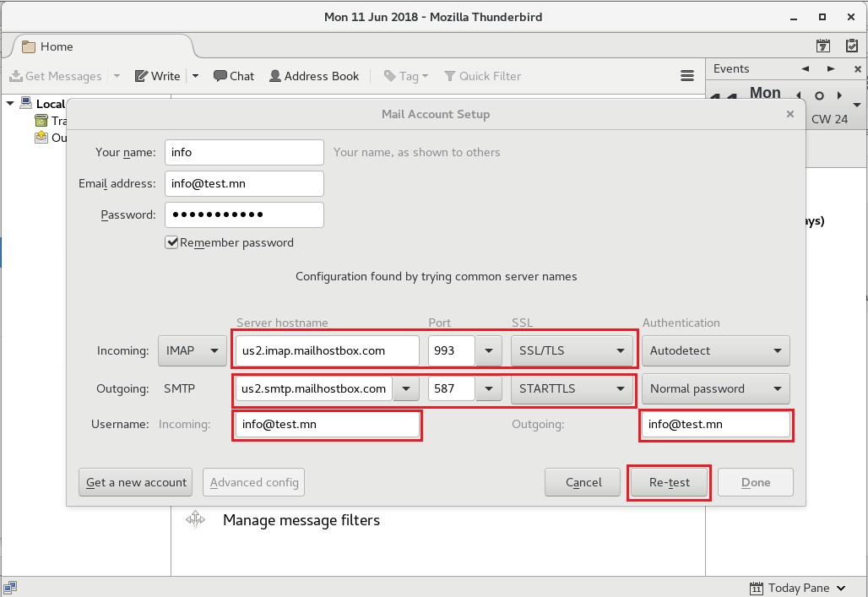Image resolution: width=868 pixels, height=597 pixels.
Task: Open the Normal password authentication dropdown
Action: (x=716, y=388)
